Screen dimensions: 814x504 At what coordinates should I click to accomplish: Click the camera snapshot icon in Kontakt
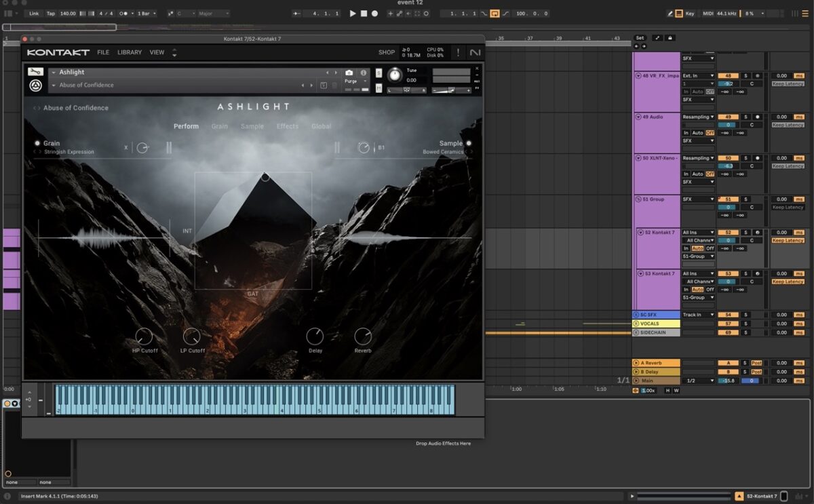click(x=349, y=73)
